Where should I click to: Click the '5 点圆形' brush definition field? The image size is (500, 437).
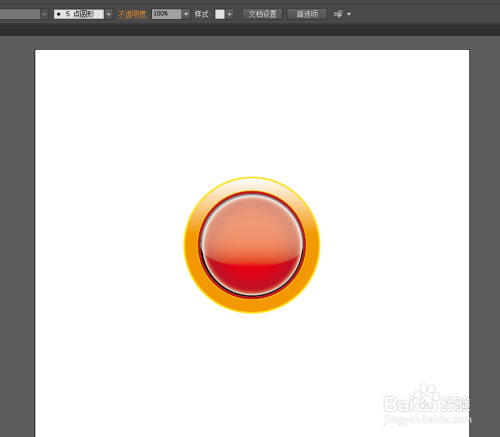tap(79, 14)
